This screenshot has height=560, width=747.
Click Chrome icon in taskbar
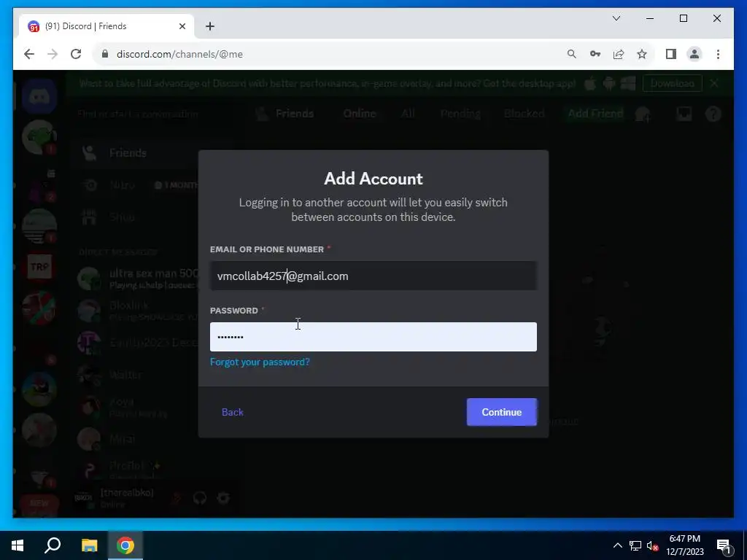(x=125, y=545)
